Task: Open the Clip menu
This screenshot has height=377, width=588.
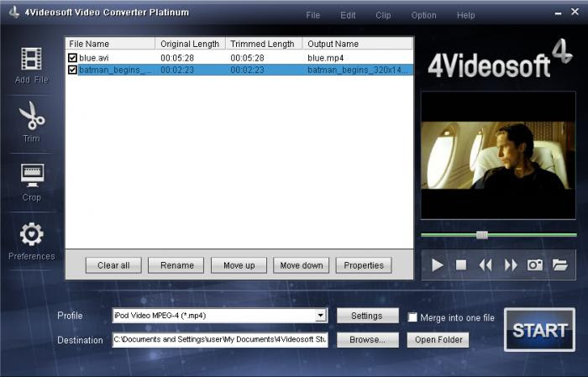Action: pos(383,15)
